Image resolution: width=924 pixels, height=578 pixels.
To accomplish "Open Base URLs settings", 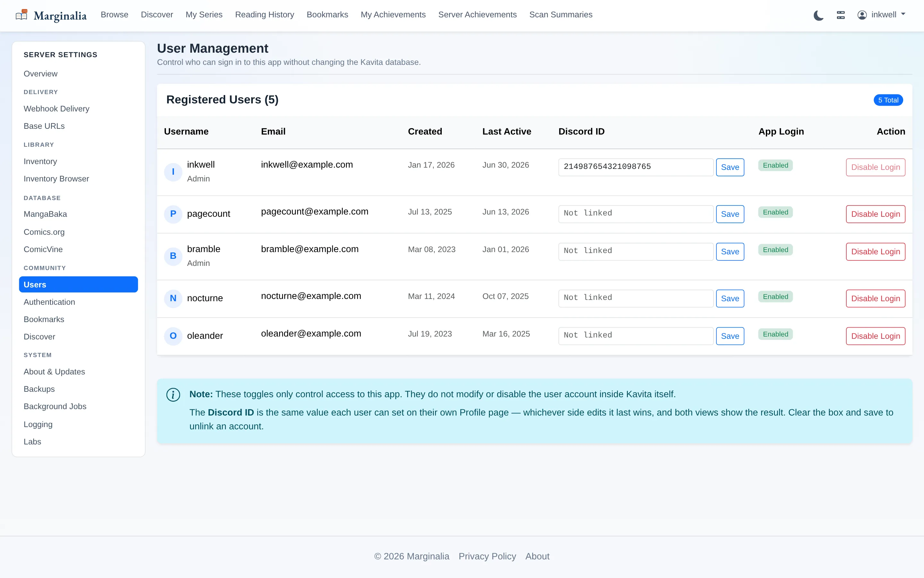I will tap(78, 126).
